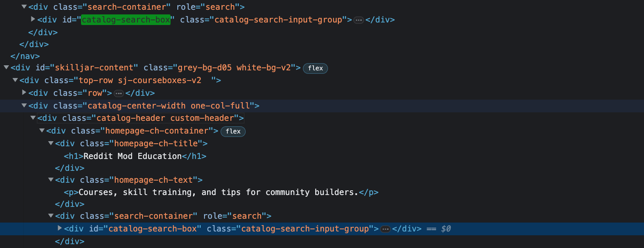The width and height of the screenshot is (644, 248).
Task: Select the "Reddit Mod Education" h1 text
Action: click(x=133, y=156)
